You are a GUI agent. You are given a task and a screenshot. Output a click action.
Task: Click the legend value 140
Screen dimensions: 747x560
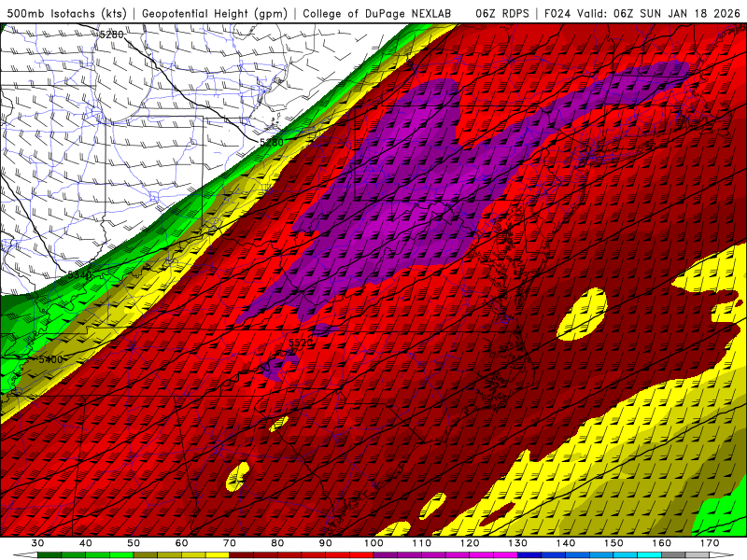566,543
